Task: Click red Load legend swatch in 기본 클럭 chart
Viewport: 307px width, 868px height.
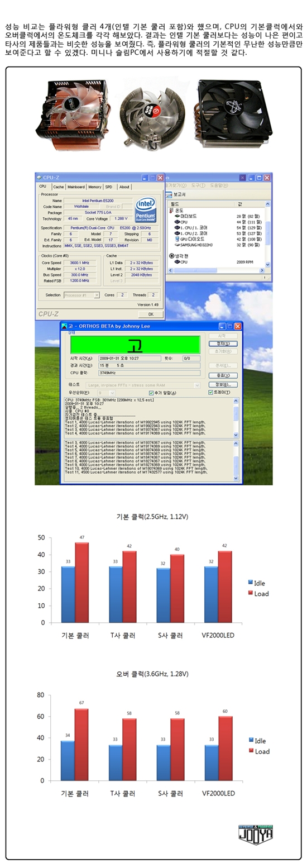Action: [251, 593]
